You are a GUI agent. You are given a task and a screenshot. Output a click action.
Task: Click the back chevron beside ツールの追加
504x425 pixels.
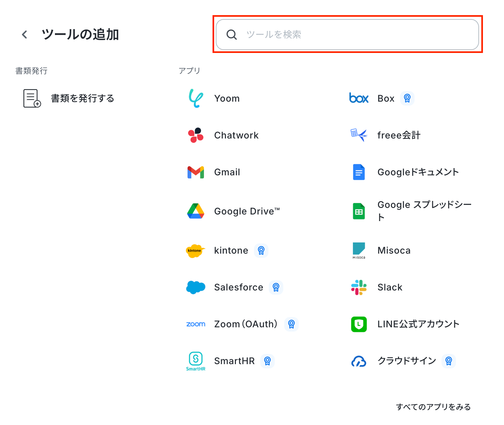24,35
